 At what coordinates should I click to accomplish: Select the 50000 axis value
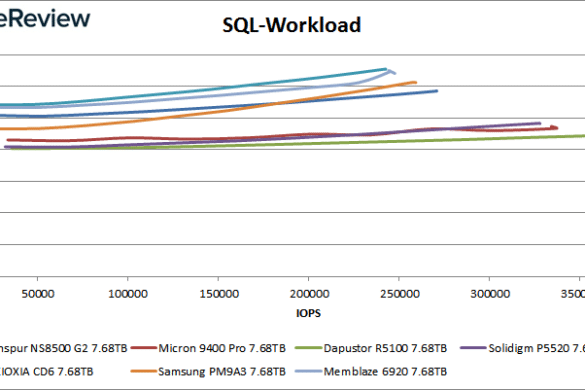(x=38, y=294)
